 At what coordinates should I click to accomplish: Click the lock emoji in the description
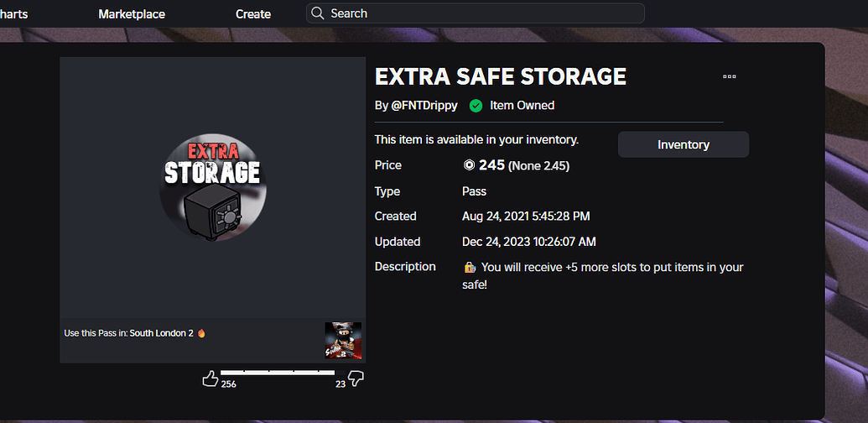tap(470, 268)
